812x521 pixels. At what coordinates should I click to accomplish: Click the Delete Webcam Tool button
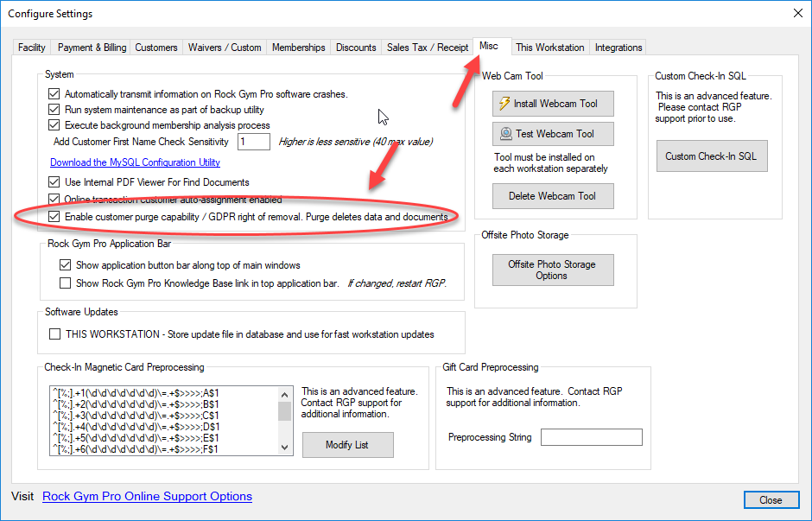[x=553, y=196]
